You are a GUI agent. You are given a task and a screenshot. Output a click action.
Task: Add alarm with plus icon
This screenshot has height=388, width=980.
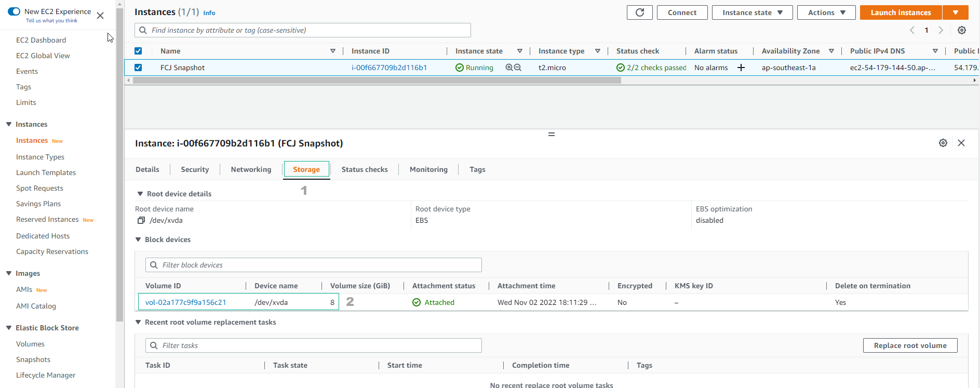741,68
